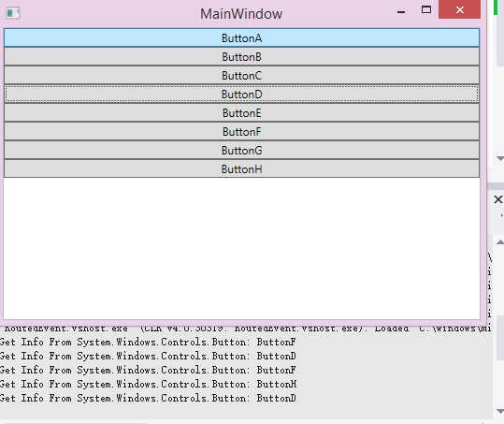Click the output panel scroll-up arrow
The image size is (504, 424).
(500, 241)
